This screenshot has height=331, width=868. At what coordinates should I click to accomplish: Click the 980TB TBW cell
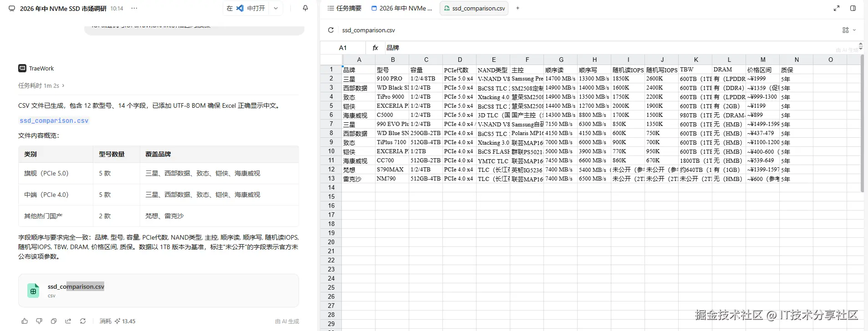[695, 115]
